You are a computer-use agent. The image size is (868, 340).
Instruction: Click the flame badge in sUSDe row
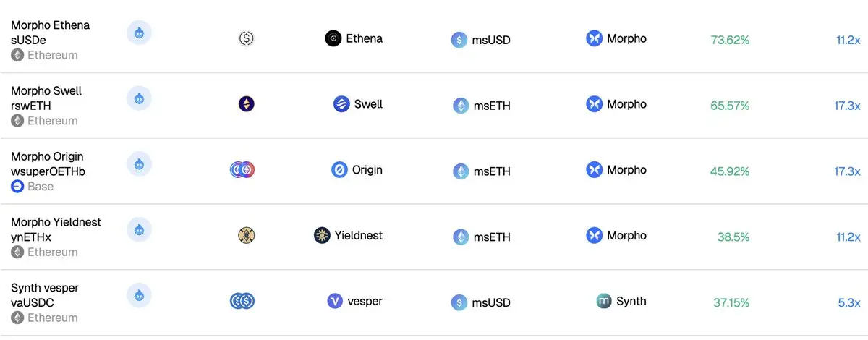[x=139, y=33]
